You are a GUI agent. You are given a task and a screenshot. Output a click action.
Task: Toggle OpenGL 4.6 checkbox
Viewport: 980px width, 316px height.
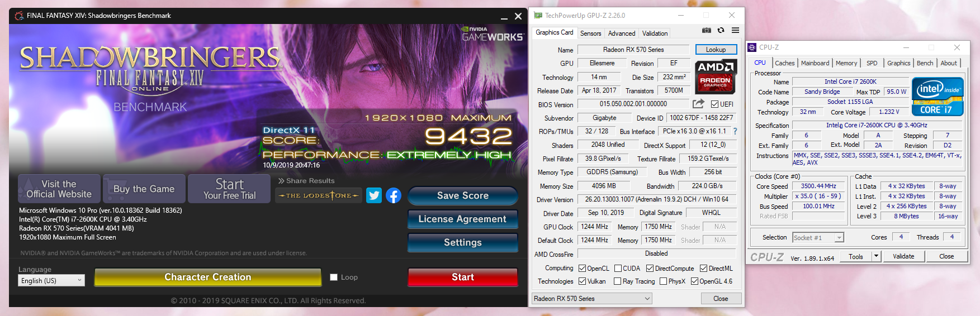[694, 281]
